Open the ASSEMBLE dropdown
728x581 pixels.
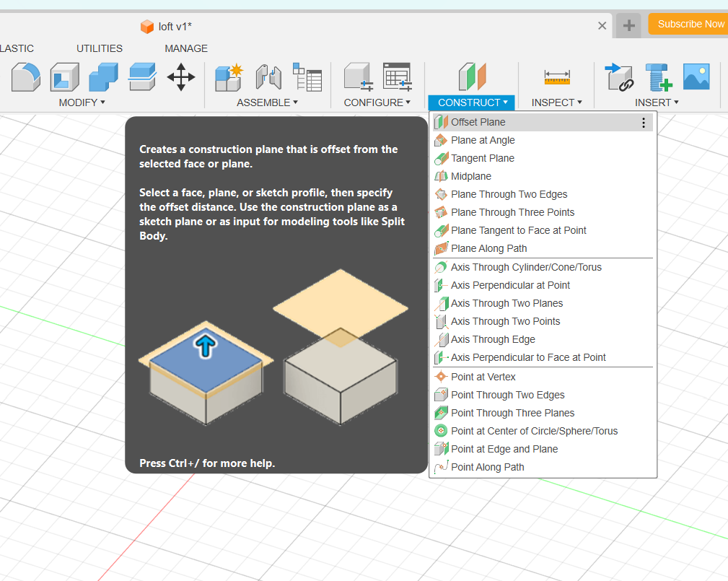268,102
